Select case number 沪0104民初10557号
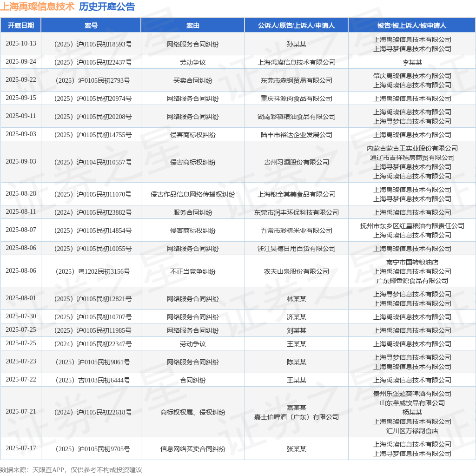 [93, 162]
